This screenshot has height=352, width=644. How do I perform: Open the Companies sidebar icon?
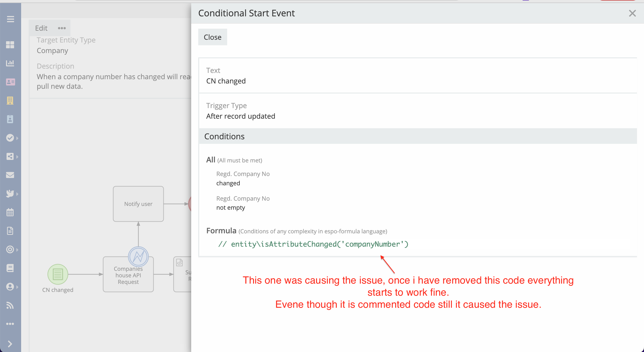[10, 101]
